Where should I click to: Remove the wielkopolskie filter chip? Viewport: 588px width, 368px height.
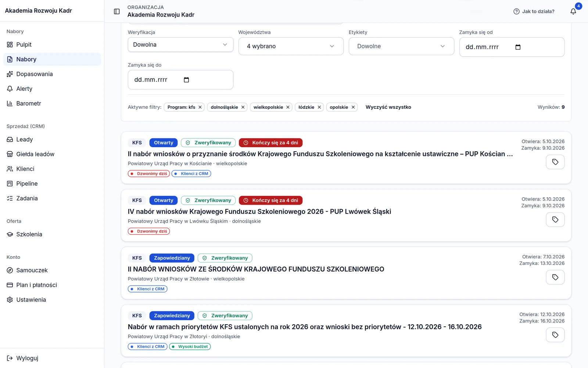coord(288,107)
